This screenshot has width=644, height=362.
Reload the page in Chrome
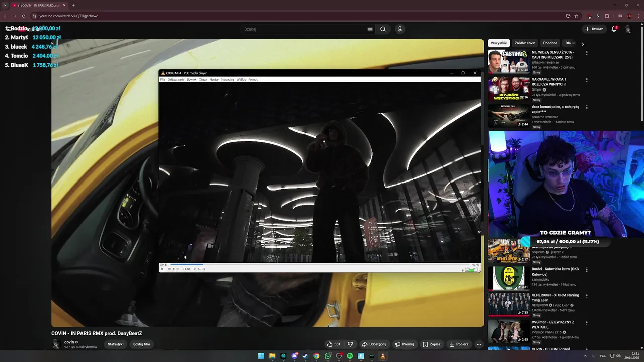(x=23, y=16)
